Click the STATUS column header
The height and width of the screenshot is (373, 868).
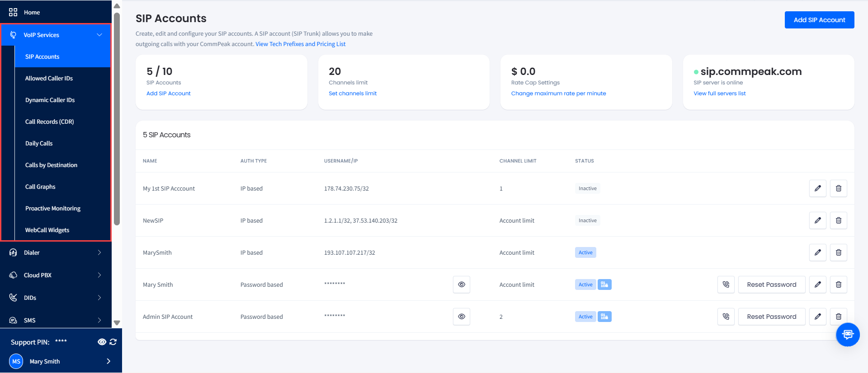click(585, 161)
